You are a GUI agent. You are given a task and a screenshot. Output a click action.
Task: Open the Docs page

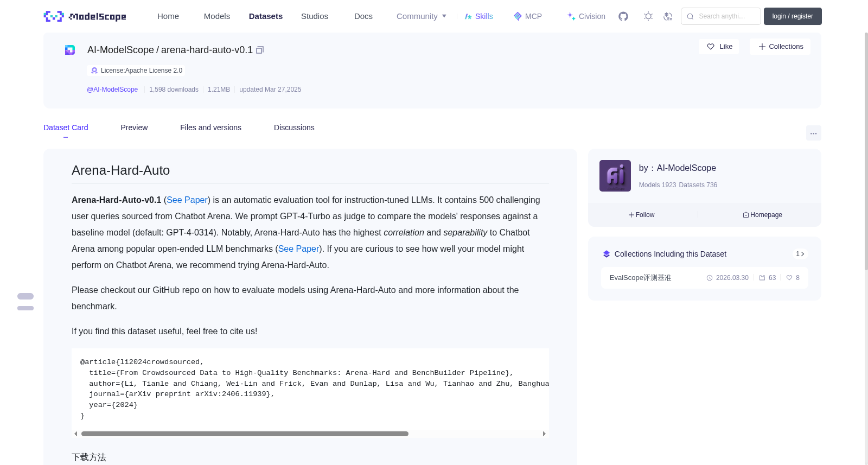click(363, 16)
